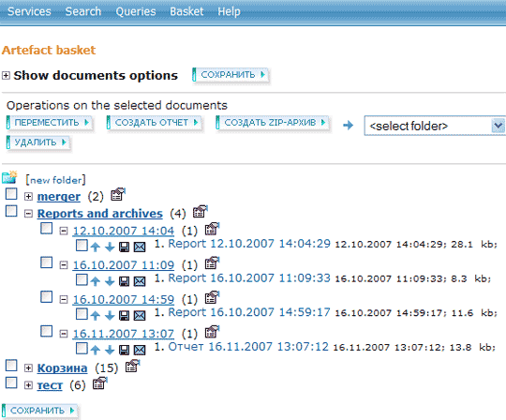Check the merger folder checkbox
The height and width of the screenshot is (420, 506).
[11, 194]
